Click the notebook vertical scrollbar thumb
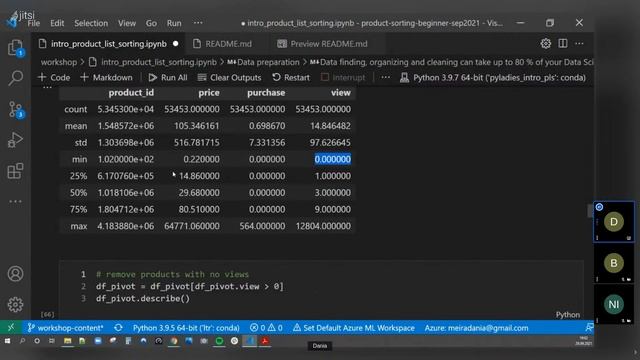The width and height of the screenshot is (640, 360). tap(590, 211)
